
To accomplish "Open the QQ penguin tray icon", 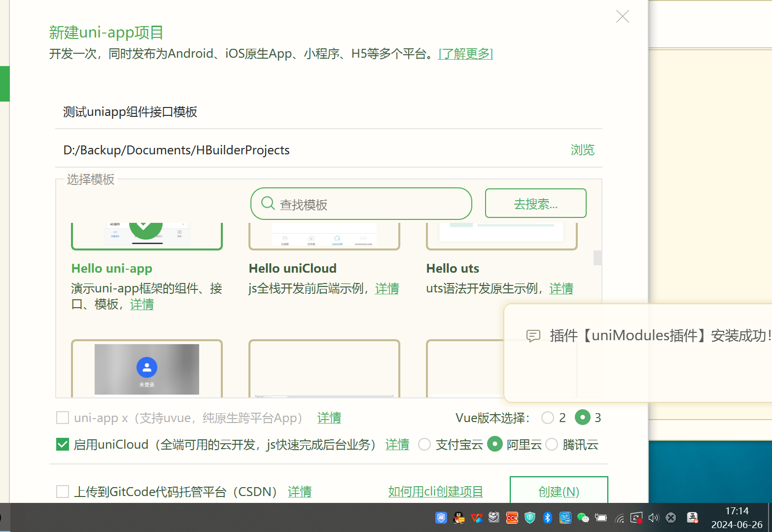I will (459, 517).
